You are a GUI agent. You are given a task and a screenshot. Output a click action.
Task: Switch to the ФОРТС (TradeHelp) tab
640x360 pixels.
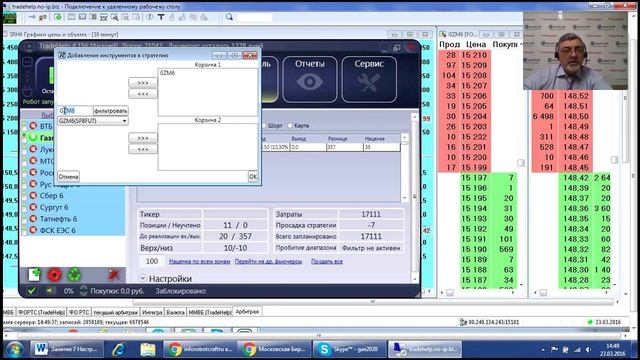tap(41, 312)
